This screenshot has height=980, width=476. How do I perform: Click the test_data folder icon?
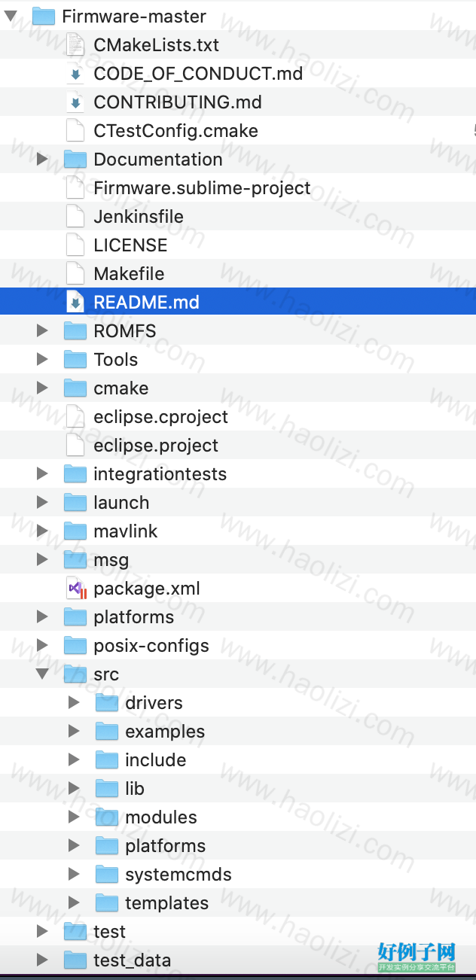[x=75, y=960]
